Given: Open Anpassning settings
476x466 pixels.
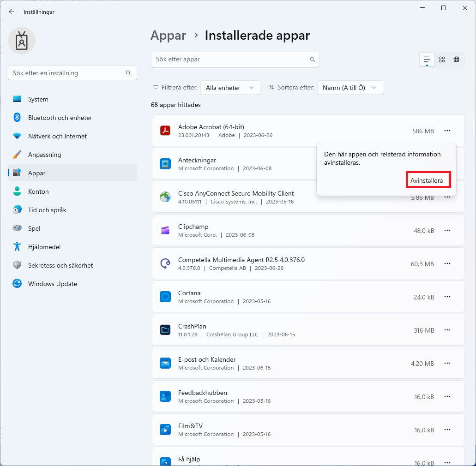Looking at the screenshot, I should click(x=72, y=155).
